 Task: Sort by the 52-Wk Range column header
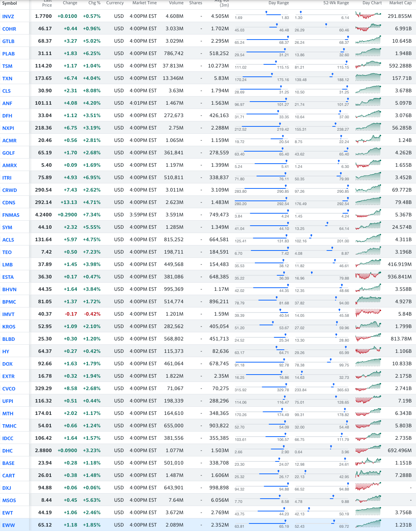336,3
